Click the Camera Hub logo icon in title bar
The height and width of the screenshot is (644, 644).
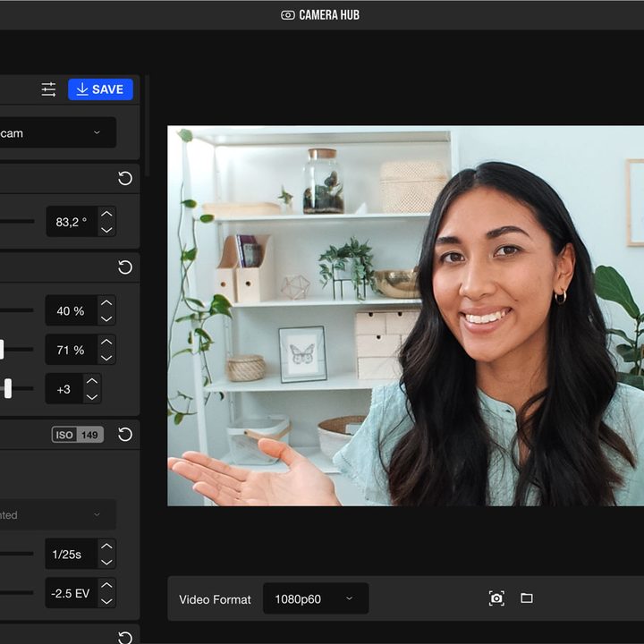tap(287, 15)
